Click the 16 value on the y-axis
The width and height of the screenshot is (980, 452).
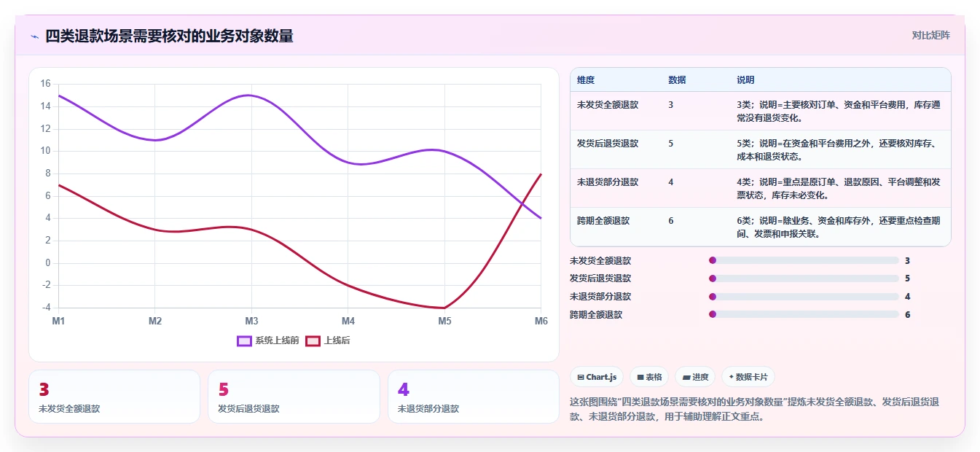pos(45,84)
